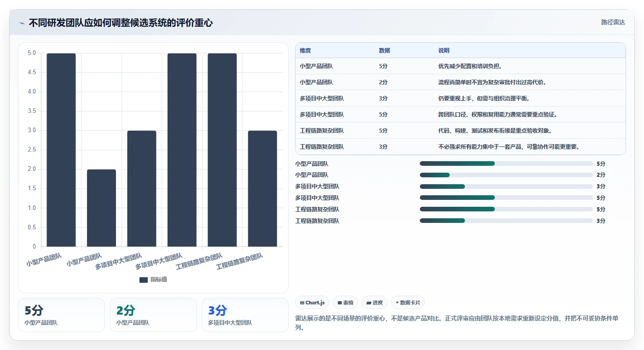Viewport: 644px width, 350px height.
Task: Click the progress bar for 小型产品团队 at 2分
Action: tap(506, 175)
